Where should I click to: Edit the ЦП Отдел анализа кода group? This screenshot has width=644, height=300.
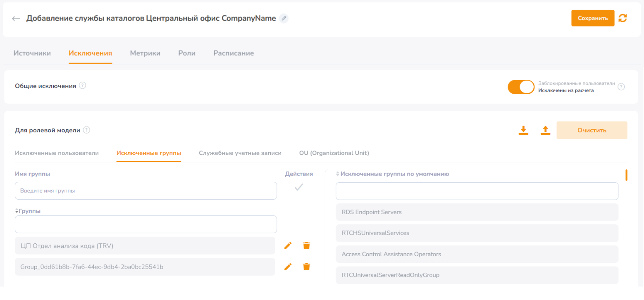288,245
